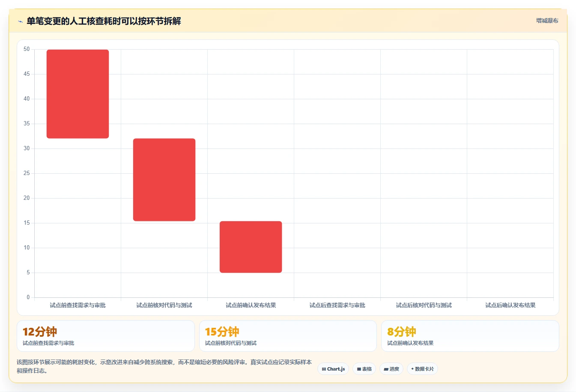
Task: Open the 12分钟 data card
Action: (x=106, y=336)
